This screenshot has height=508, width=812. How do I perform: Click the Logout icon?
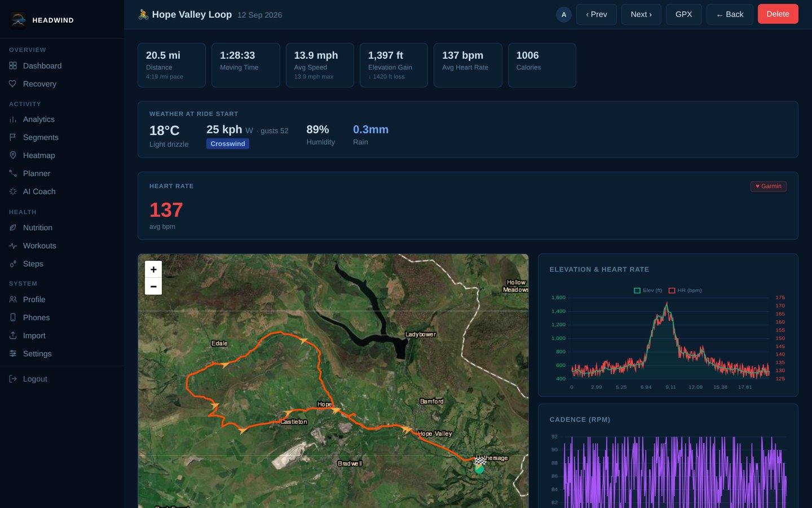coord(13,379)
